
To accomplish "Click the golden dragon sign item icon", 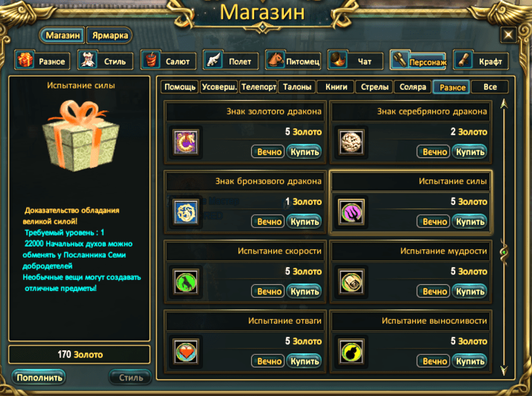I will [x=186, y=142].
